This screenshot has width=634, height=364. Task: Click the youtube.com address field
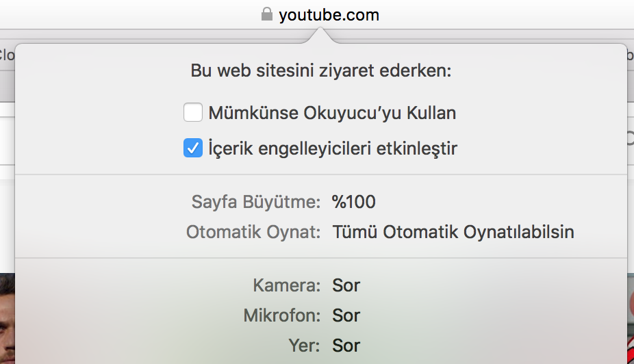[x=329, y=14]
